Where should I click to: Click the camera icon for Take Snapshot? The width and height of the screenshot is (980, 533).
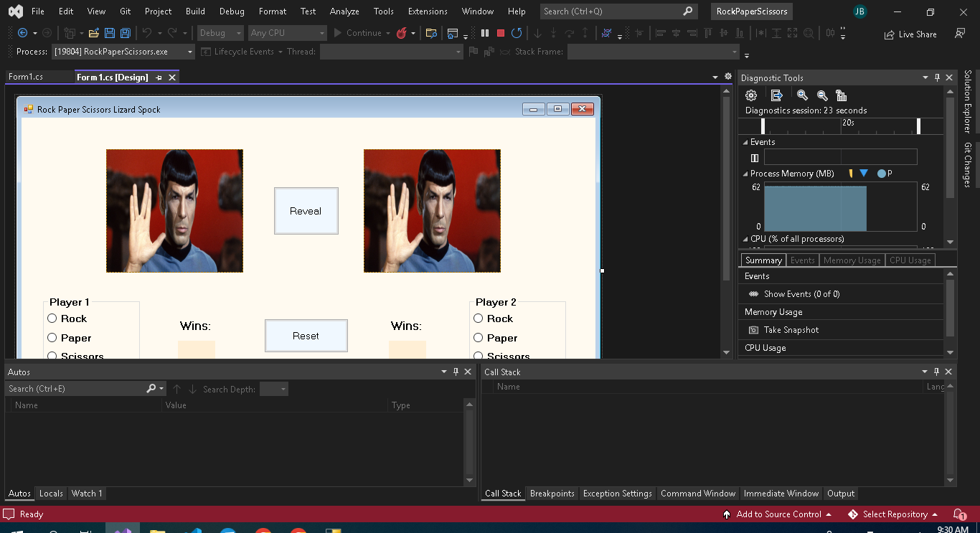[x=753, y=330]
